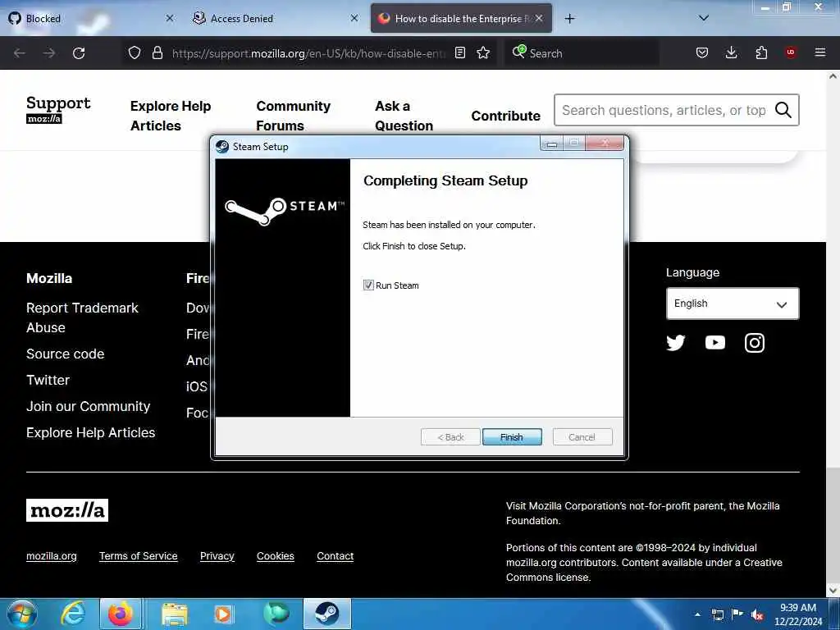Open Terms of Service link
Image resolution: width=840 pixels, height=630 pixels.
(x=138, y=556)
